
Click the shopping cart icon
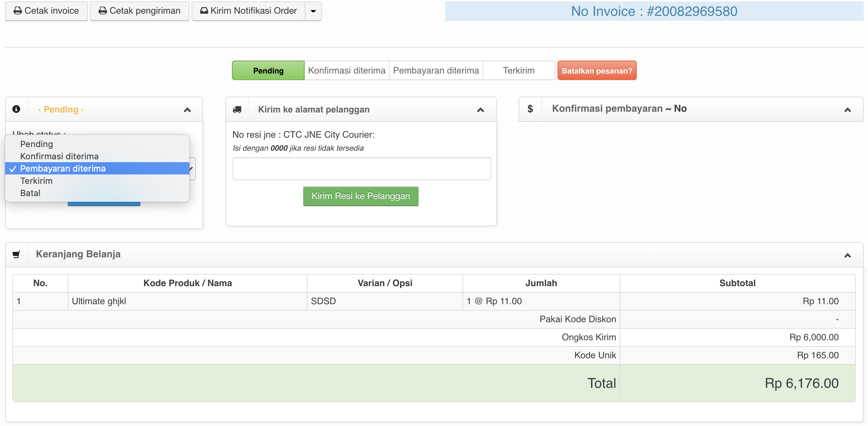[x=17, y=254]
